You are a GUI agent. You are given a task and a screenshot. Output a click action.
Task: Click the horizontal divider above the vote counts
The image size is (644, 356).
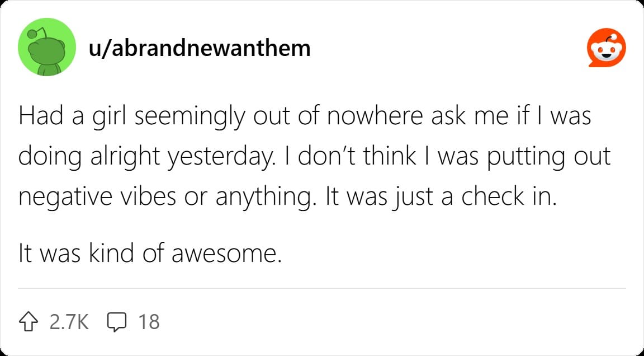[322, 288]
